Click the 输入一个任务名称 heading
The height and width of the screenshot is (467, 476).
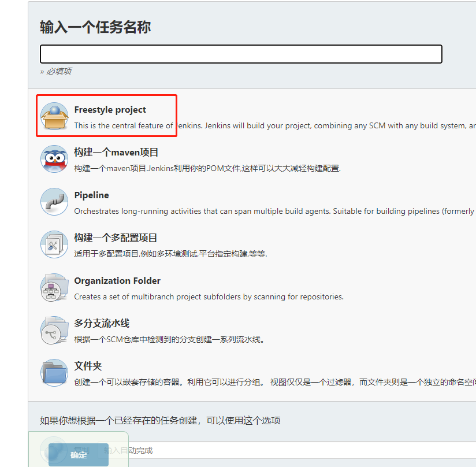point(95,27)
